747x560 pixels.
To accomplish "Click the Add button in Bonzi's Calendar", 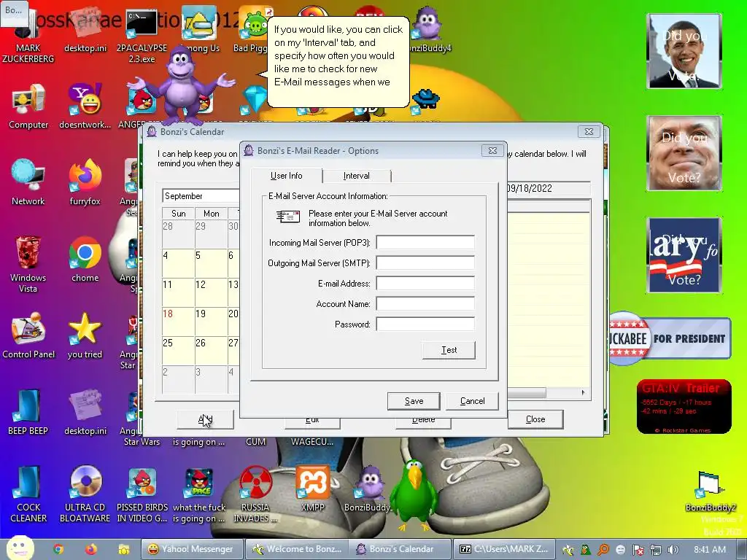I will [205, 419].
